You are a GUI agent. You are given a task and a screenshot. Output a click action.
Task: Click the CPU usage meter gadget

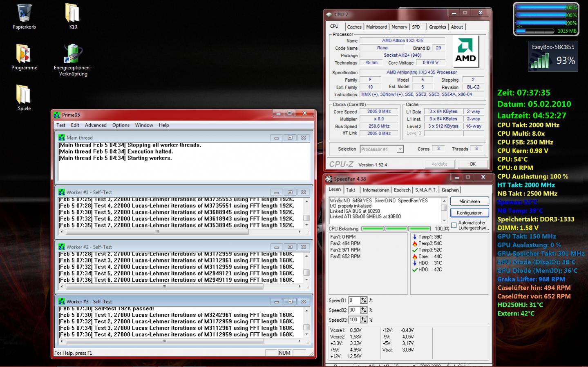coord(545,19)
